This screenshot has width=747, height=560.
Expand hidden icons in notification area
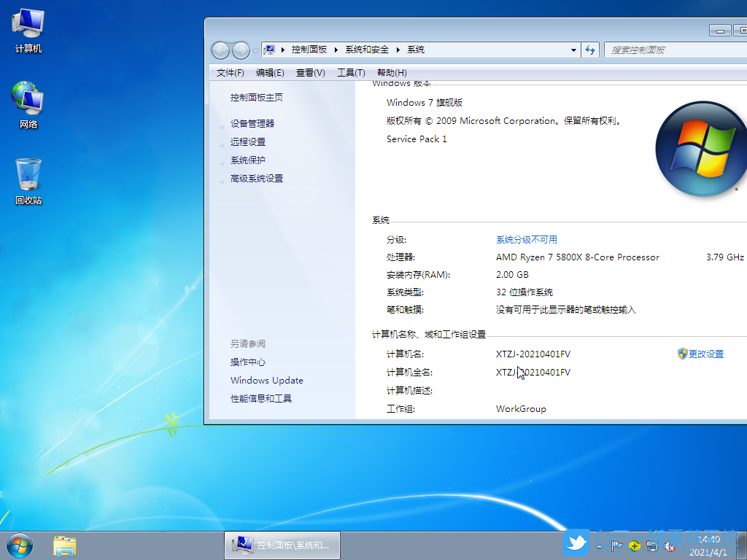(x=598, y=545)
